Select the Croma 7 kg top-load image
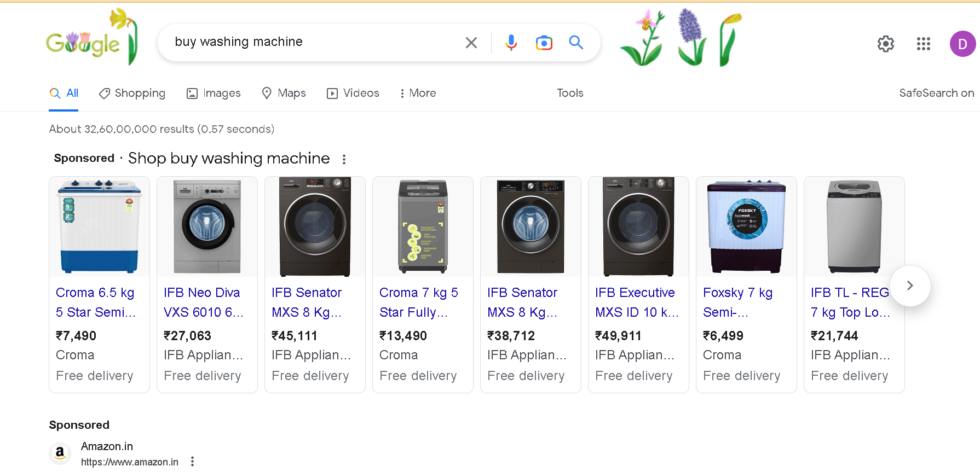This screenshot has height=472, width=980. (423, 226)
